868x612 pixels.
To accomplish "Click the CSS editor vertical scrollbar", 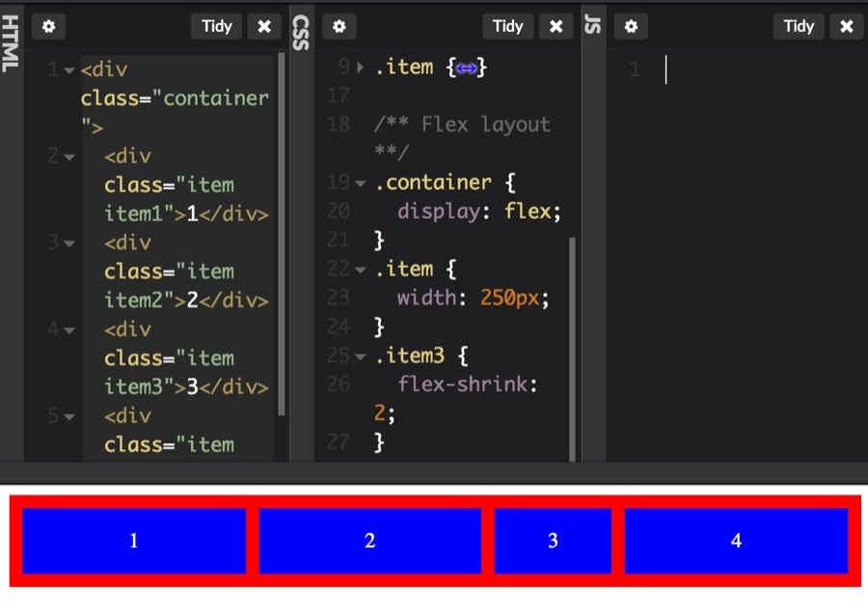I will (572, 349).
